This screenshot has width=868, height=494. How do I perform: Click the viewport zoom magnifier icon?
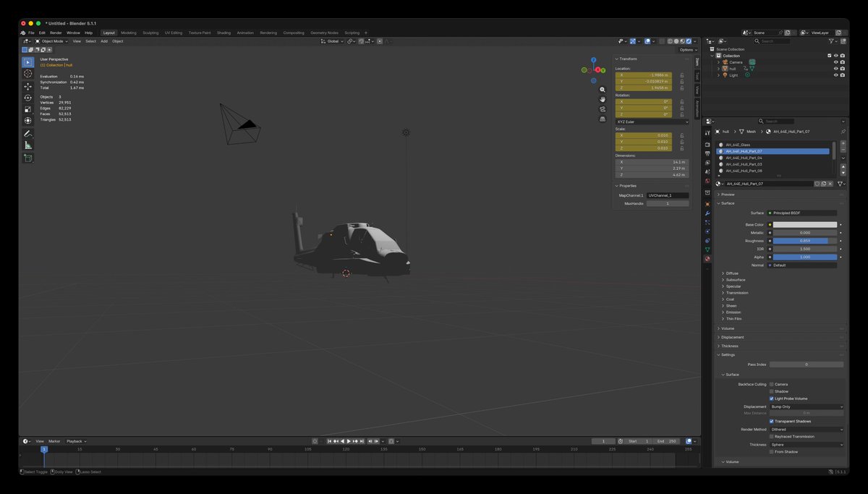pos(603,90)
